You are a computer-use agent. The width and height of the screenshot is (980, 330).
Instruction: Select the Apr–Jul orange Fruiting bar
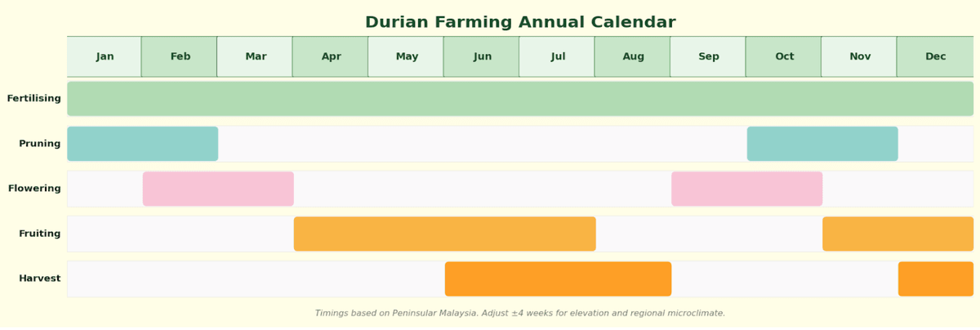pyautogui.click(x=444, y=234)
